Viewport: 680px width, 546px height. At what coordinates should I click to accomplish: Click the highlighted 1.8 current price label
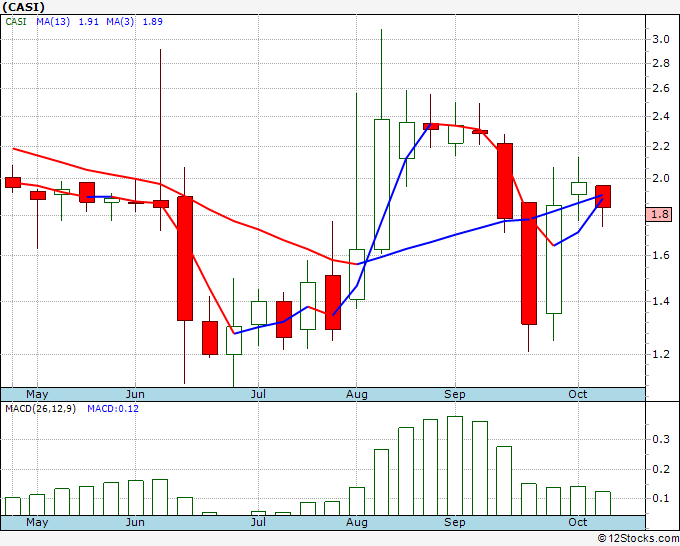pyautogui.click(x=659, y=214)
